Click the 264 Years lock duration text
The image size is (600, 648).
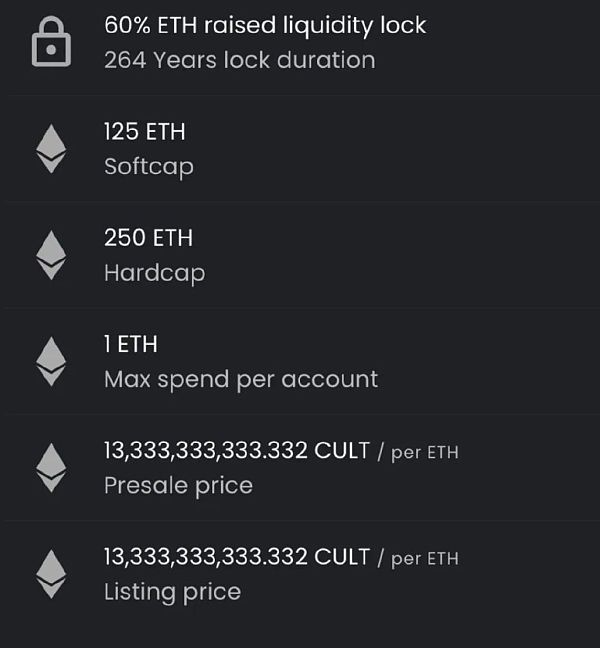click(240, 60)
